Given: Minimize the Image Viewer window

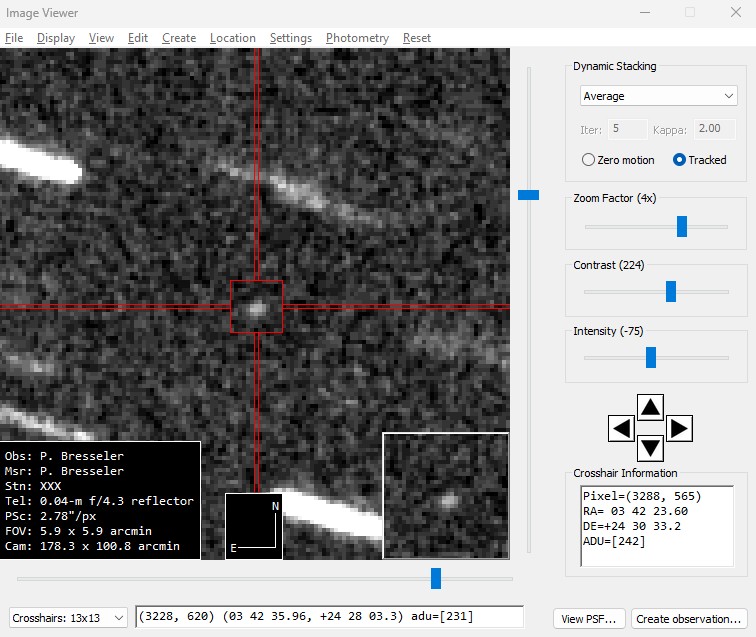Looking at the screenshot, I should pyautogui.click(x=645, y=12).
